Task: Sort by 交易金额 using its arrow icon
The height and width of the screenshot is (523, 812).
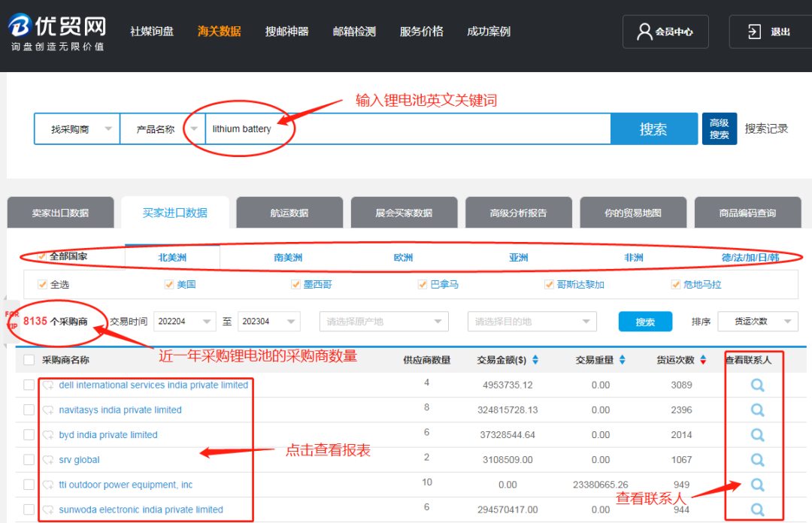Action: point(535,360)
